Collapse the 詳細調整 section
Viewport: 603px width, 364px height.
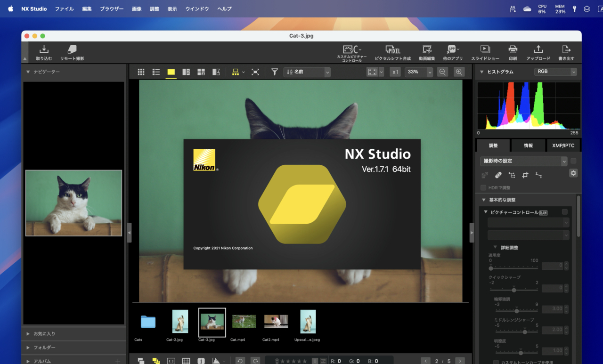click(x=495, y=247)
